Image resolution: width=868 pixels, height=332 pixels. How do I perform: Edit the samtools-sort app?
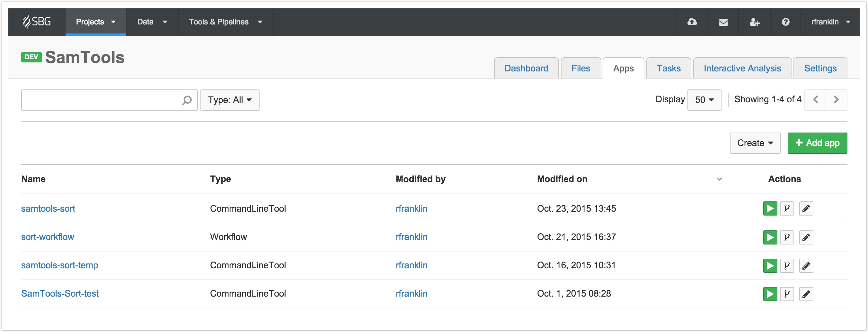coord(806,208)
